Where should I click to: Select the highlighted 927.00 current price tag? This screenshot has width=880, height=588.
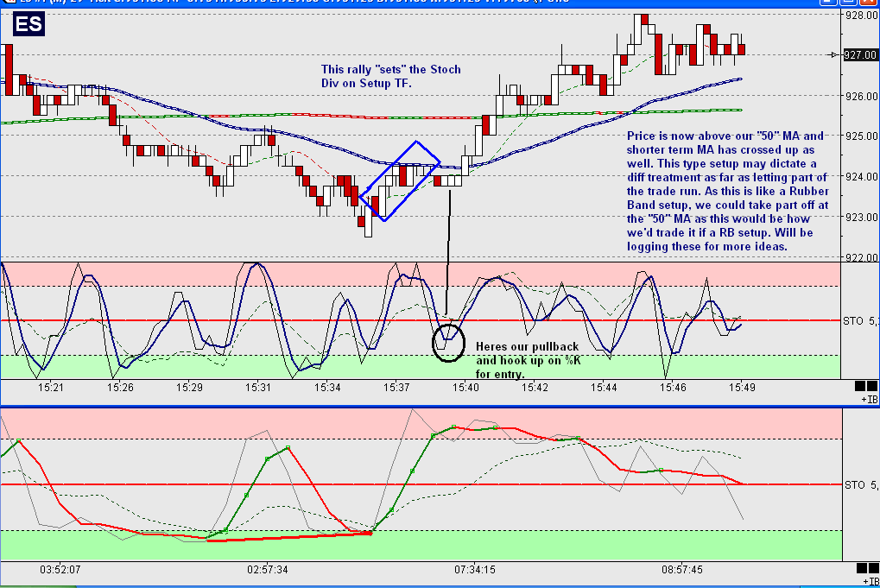[861, 55]
